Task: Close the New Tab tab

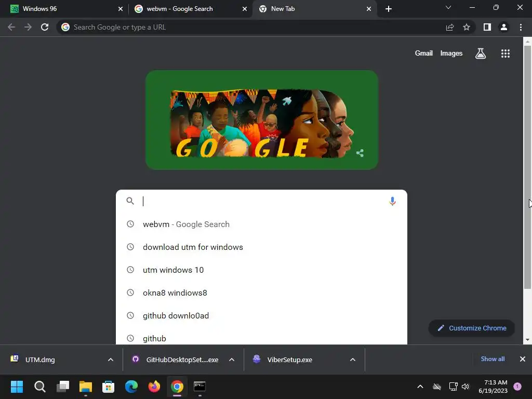Action: click(369, 9)
